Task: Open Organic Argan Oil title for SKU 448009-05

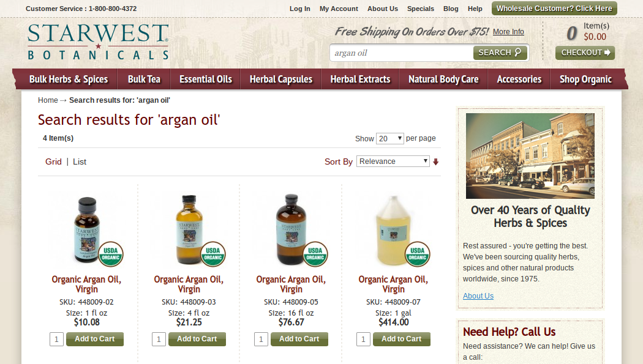Action: (291, 284)
